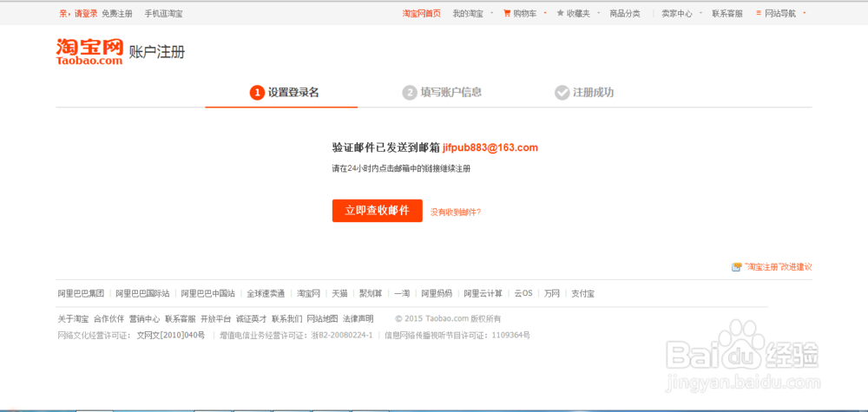Click the favorites star icon
This screenshot has height=412, width=868.
pyautogui.click(x=560, y=13)
